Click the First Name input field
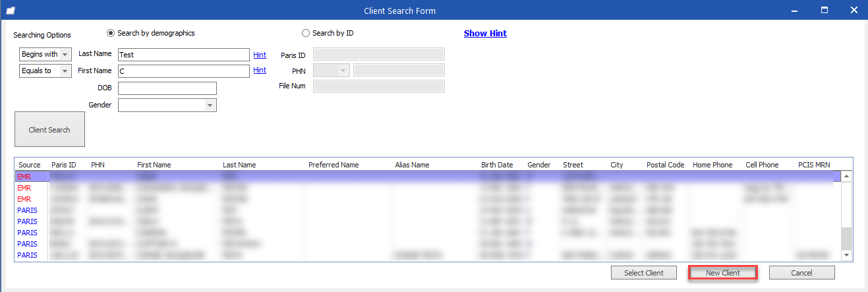 pyautogui.click(x=184, y=71)
